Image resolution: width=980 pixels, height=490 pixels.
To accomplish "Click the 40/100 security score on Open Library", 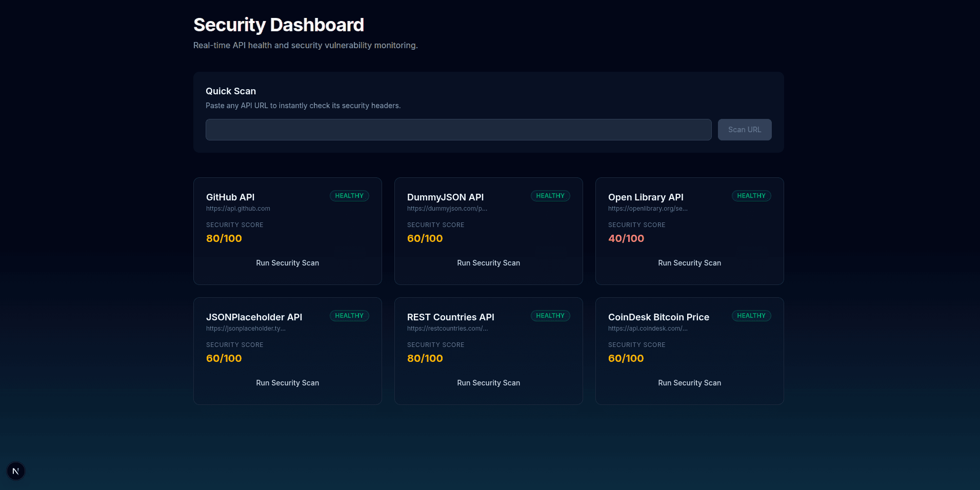I will (x=626, y=238).
